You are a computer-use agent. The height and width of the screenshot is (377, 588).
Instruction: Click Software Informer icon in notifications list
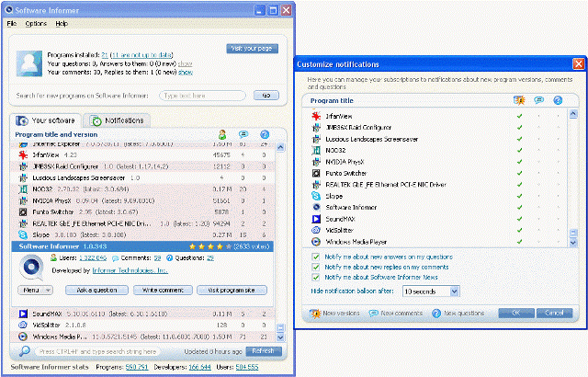316,207
